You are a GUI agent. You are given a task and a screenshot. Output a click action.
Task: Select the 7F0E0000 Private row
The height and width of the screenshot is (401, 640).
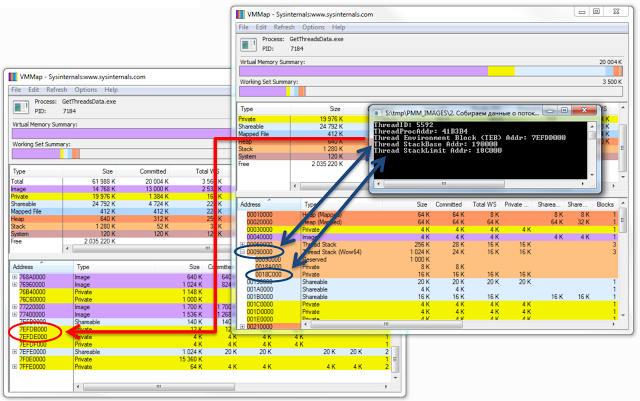tap(200, 359)
